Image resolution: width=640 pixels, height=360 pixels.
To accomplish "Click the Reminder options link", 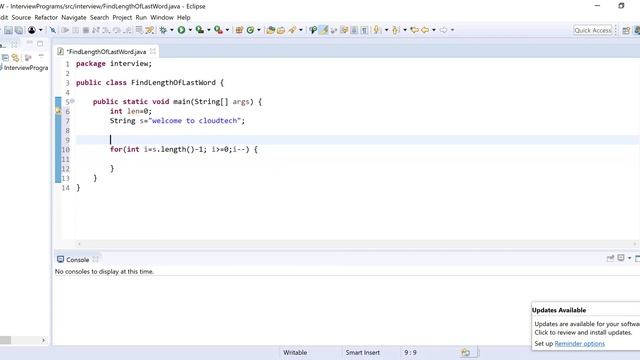I will point(580,344).
